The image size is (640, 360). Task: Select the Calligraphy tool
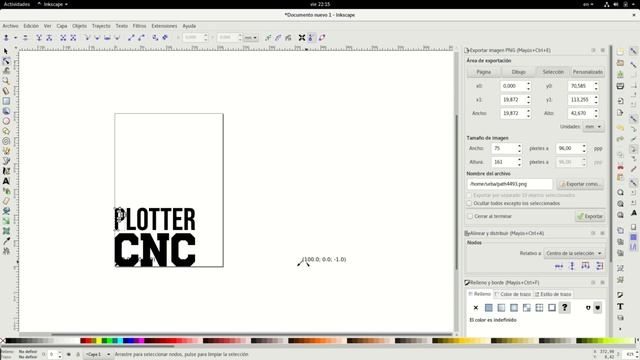pos(6,171)
